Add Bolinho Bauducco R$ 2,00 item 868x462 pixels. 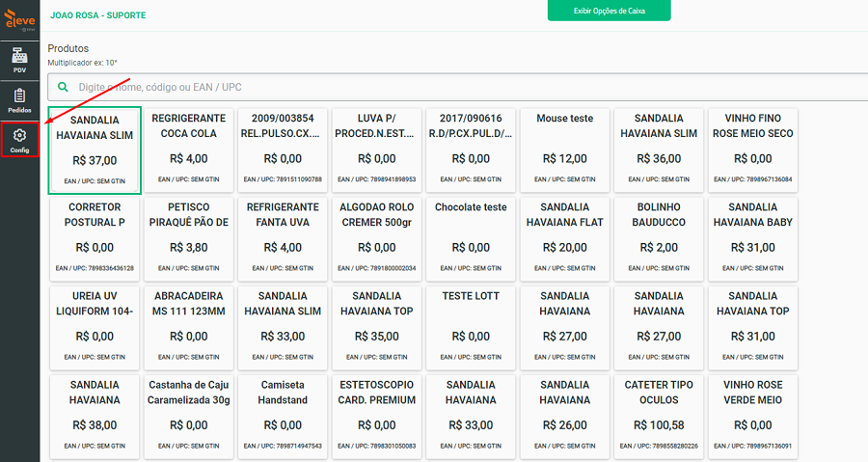tap(660, 238)
